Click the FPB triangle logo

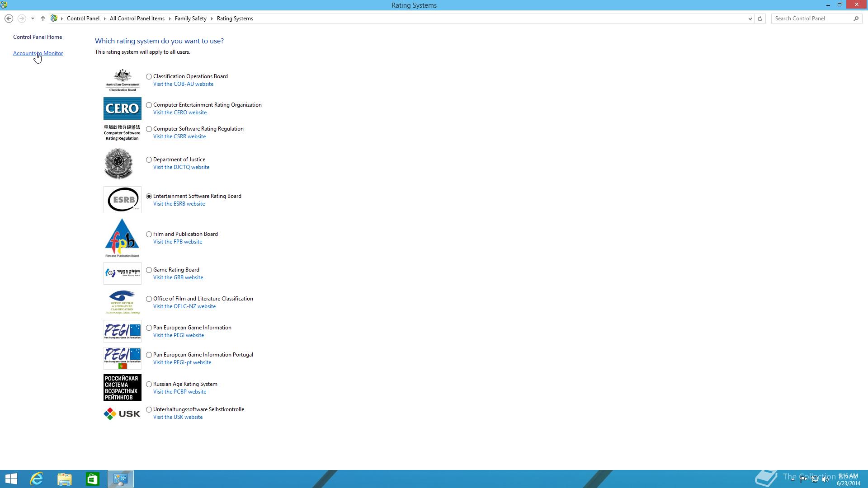[x=122, y=238]
